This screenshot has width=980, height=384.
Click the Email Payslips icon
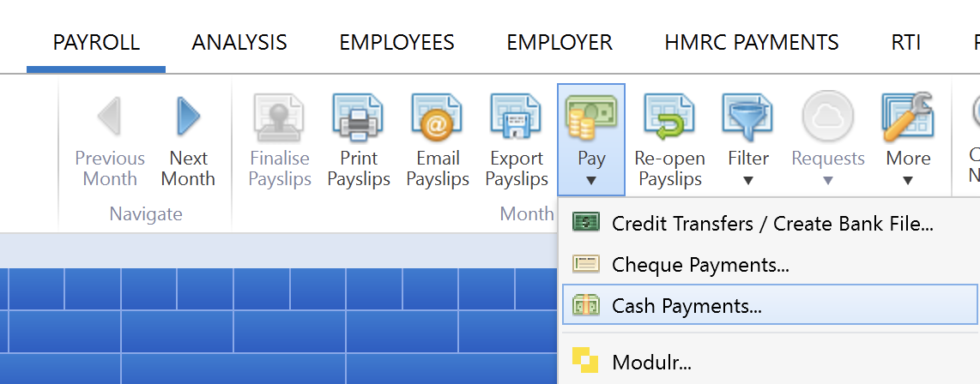point(437,117)
